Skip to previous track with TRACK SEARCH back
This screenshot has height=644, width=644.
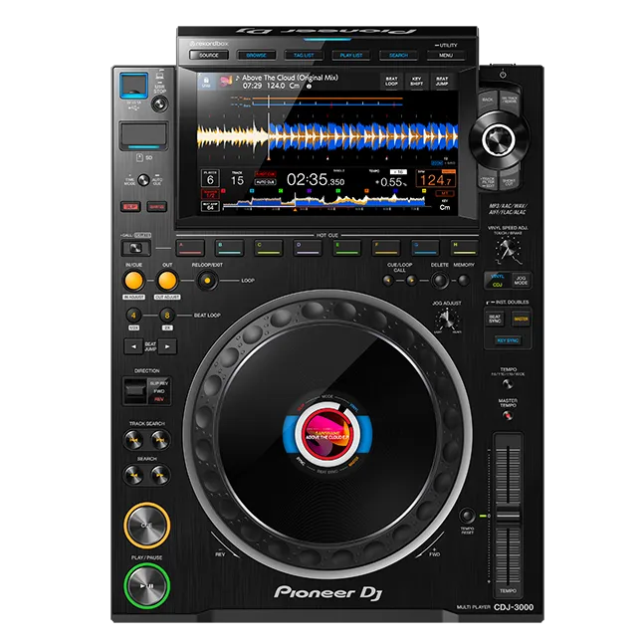point(134,440)
